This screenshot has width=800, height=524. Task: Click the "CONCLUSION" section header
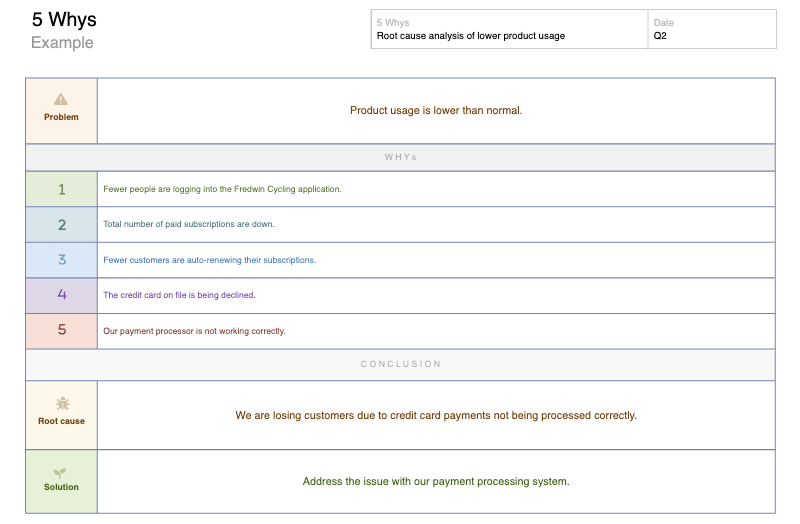tap(401, 364)
